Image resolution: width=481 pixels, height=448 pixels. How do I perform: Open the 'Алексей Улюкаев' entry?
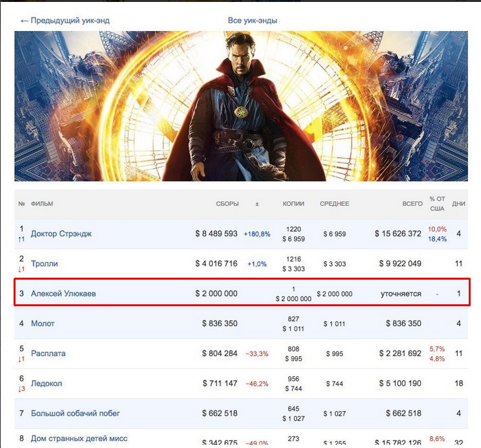tap(63, 293)
